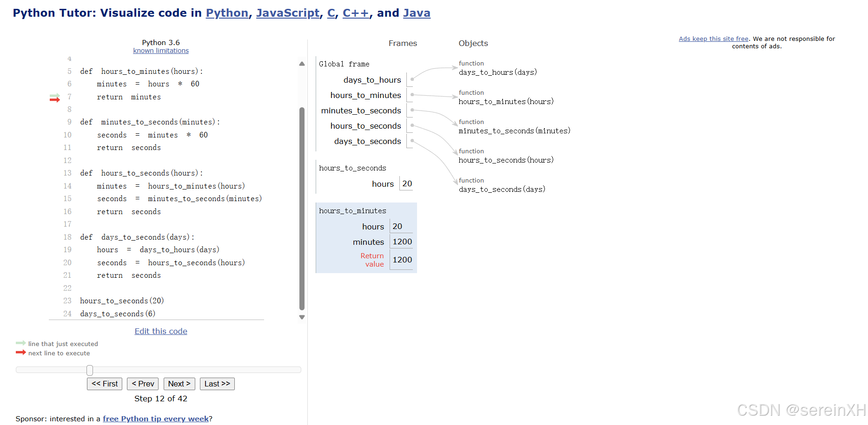Click Step 12 of 42 label
The image size is (868, 425).
(161, 399)
